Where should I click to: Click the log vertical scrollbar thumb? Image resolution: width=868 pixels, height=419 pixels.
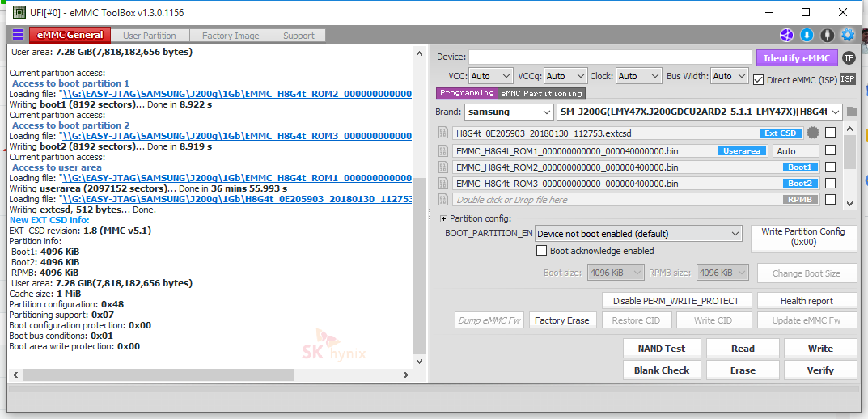point(419,265)
